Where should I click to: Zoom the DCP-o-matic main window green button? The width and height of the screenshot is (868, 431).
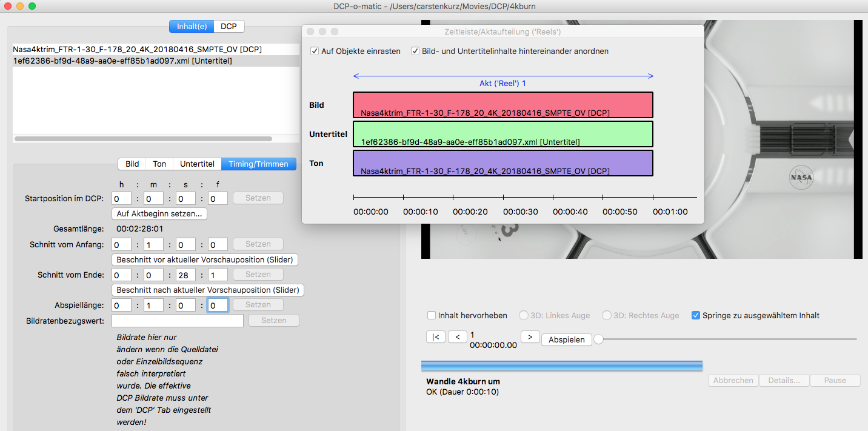32,6
